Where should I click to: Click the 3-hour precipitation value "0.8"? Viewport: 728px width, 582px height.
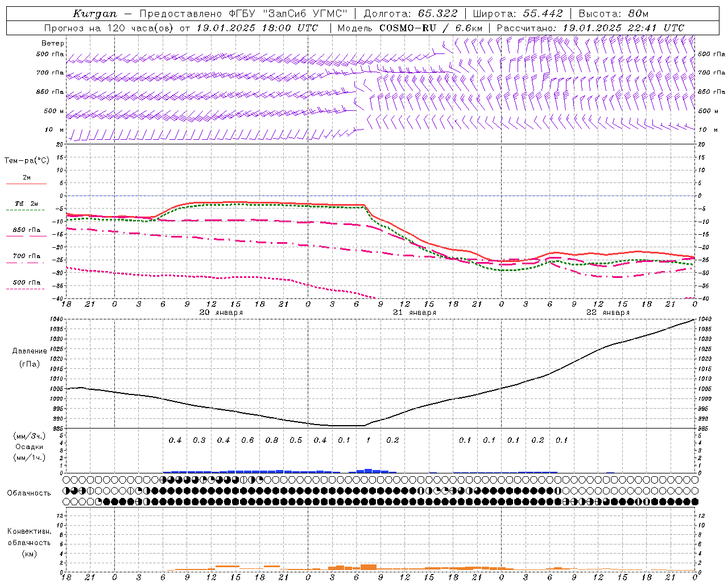coord(272,440)
